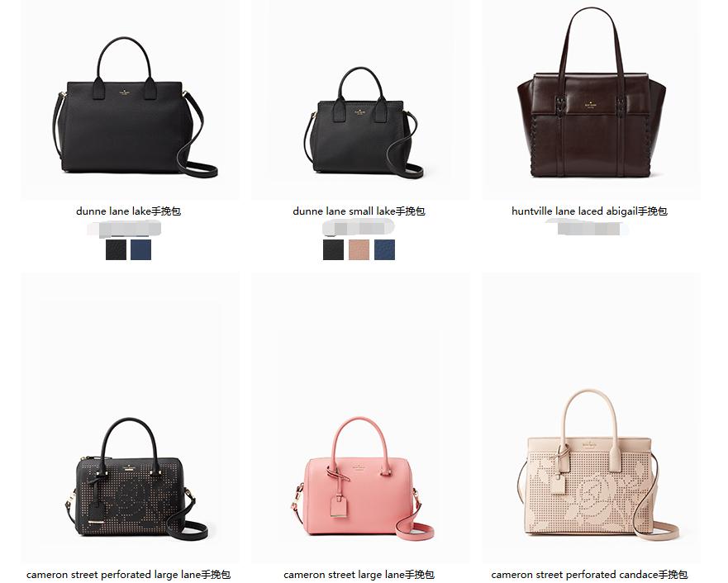Click blurred price under huntville lane abigail
The width and height of the screenshot is (728, 583).
coord(588,228)
